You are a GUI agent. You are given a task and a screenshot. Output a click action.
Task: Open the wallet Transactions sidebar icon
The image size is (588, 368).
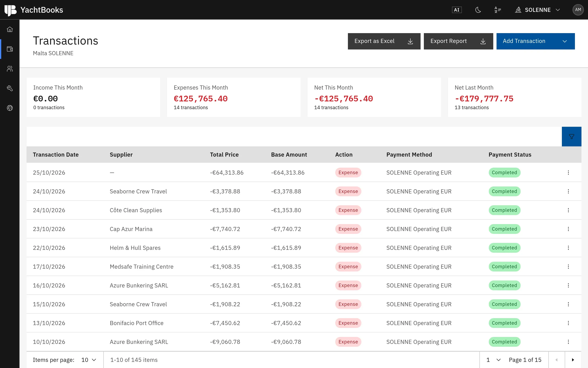coord(10,49)
